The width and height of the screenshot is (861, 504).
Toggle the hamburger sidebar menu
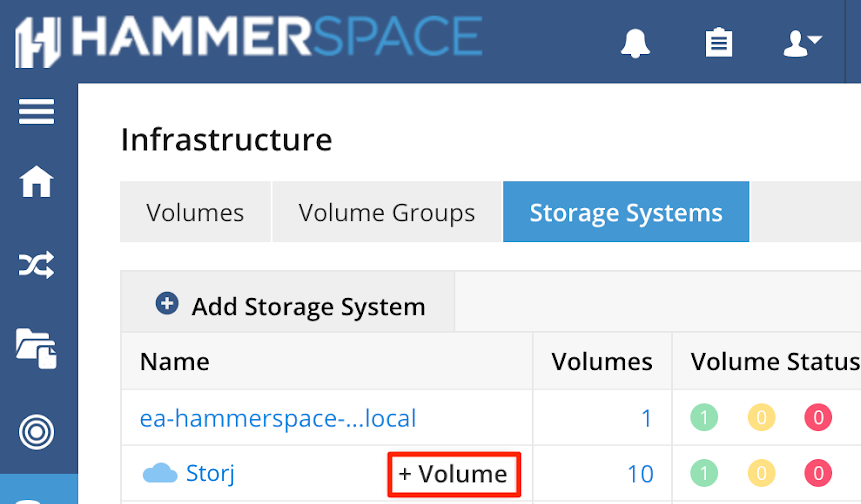click(36, 111)
